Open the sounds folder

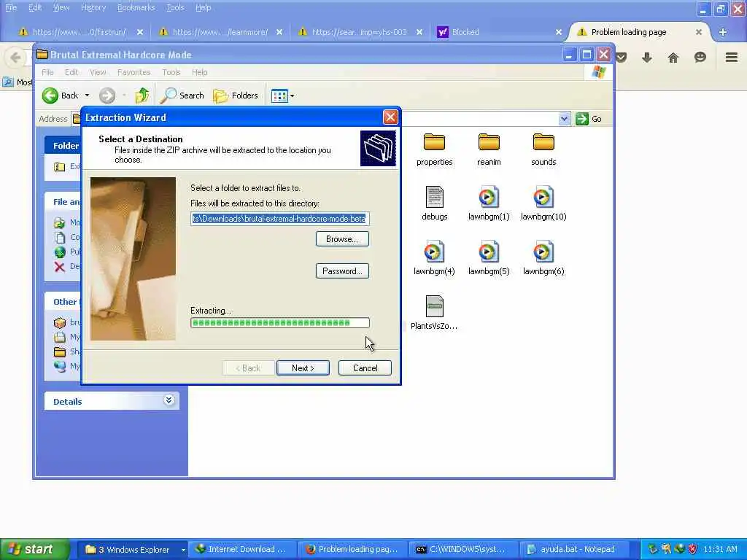point(543,149)
